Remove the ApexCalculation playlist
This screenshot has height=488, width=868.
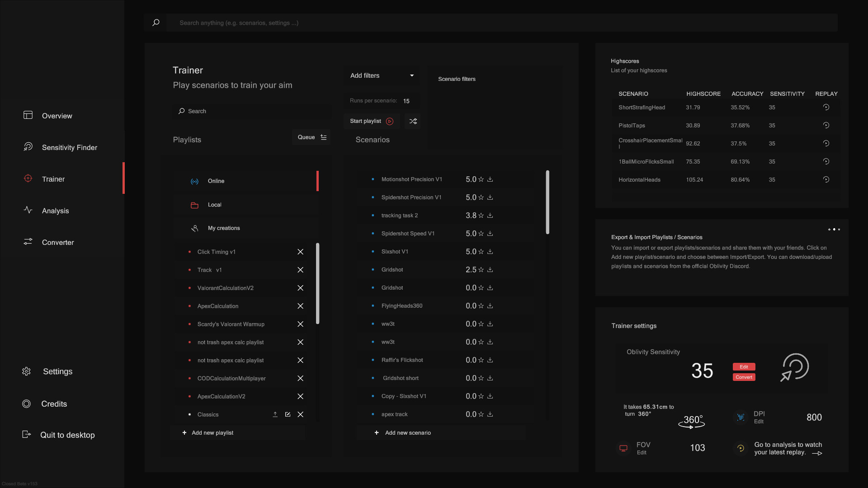pyautogui.click(x=300, y=306)
